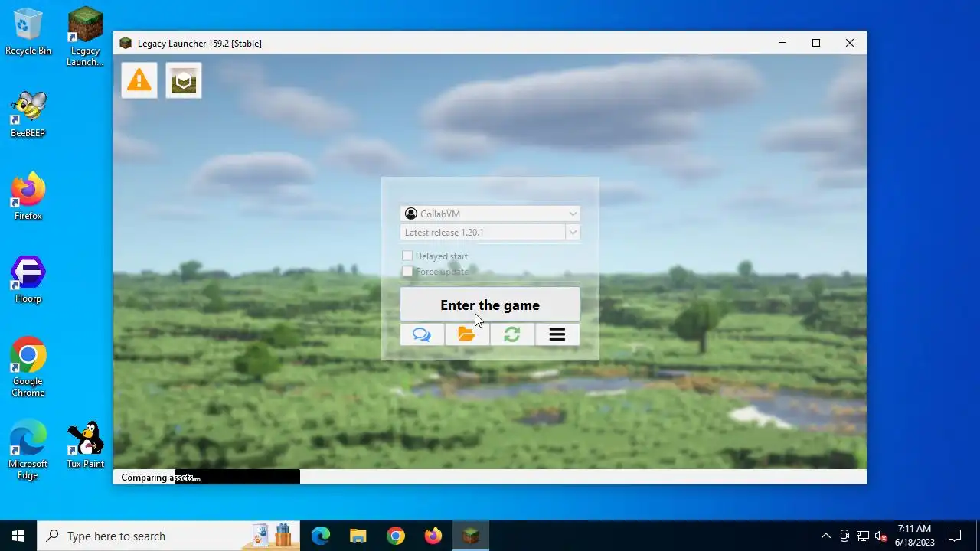This screenshot has width=980, height=551.
Task: Select the Tux Paint desktop shortcut
Action: (x=85, y=445)
